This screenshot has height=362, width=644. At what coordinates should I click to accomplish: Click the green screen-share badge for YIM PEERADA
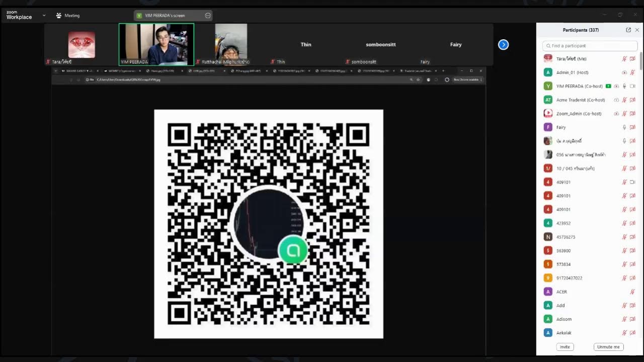coord(608,86)
